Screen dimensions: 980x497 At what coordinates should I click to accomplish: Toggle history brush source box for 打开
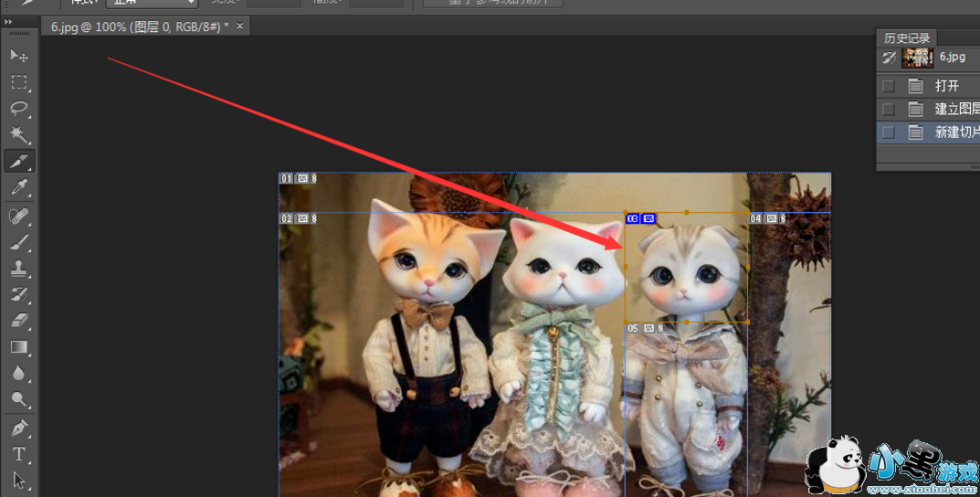coord(888,86)
